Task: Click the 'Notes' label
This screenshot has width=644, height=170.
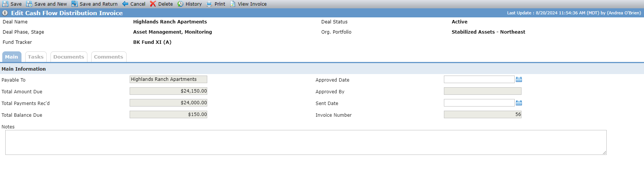Action: point(8,127)
